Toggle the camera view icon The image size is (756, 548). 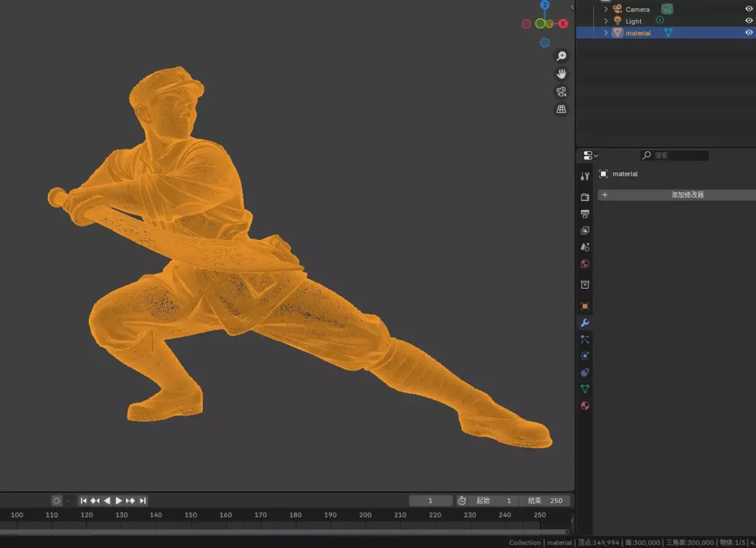[561, 91]
